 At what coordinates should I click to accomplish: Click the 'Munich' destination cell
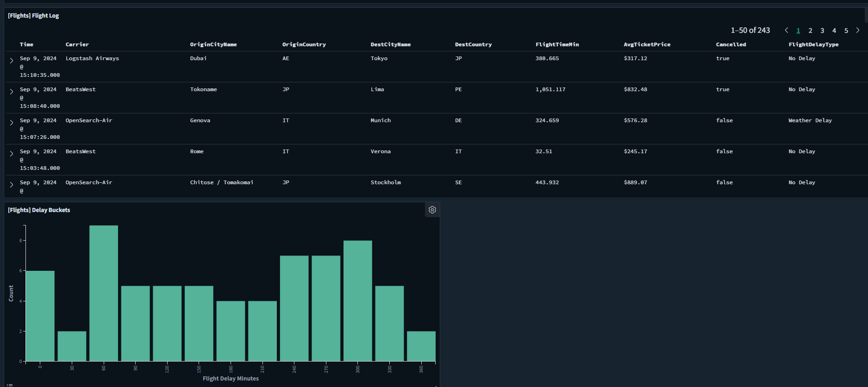tap(381, 120)
